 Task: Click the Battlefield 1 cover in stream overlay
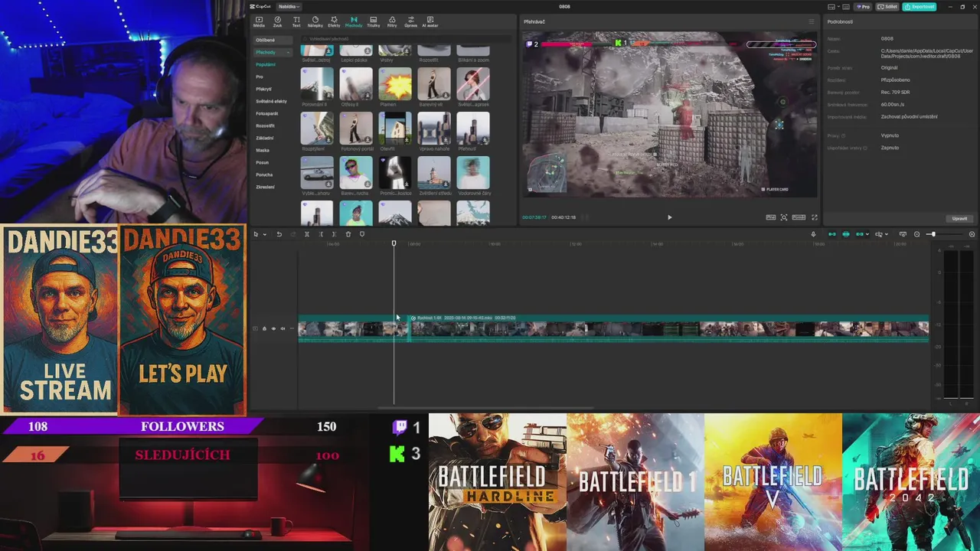[635, 482]
